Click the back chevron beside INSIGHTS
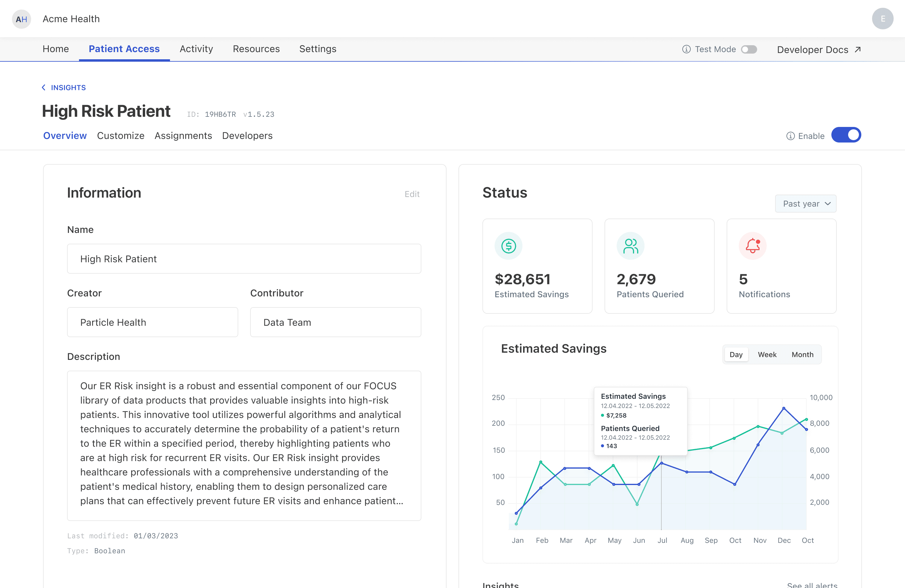Image resolution: width=905 pixels, height=588 pixels. click(44, 88)
